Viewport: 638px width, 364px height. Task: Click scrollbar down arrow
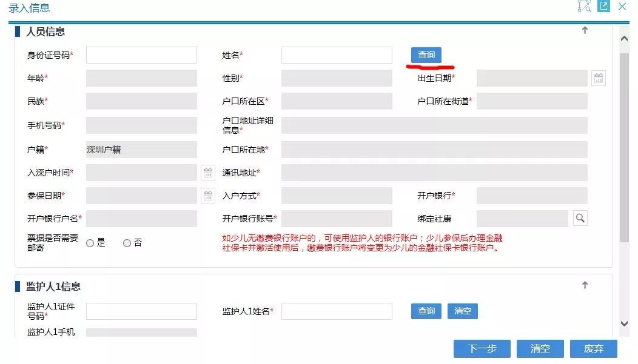click(624, 324)
